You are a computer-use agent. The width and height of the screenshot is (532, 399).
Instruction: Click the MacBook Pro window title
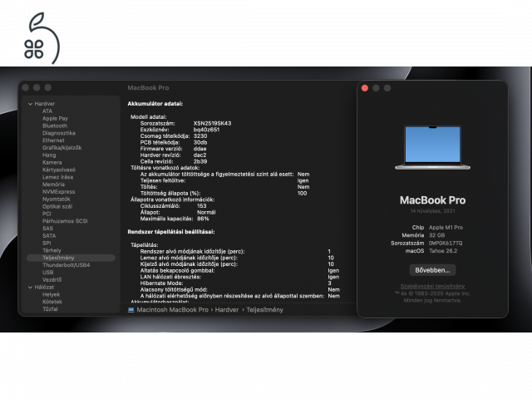[148, 88]
